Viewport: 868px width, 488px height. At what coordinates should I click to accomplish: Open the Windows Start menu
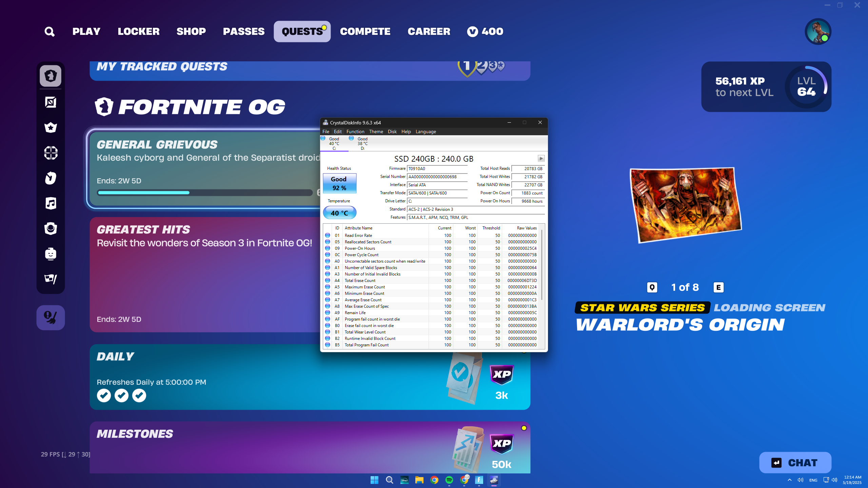[374, 480]
